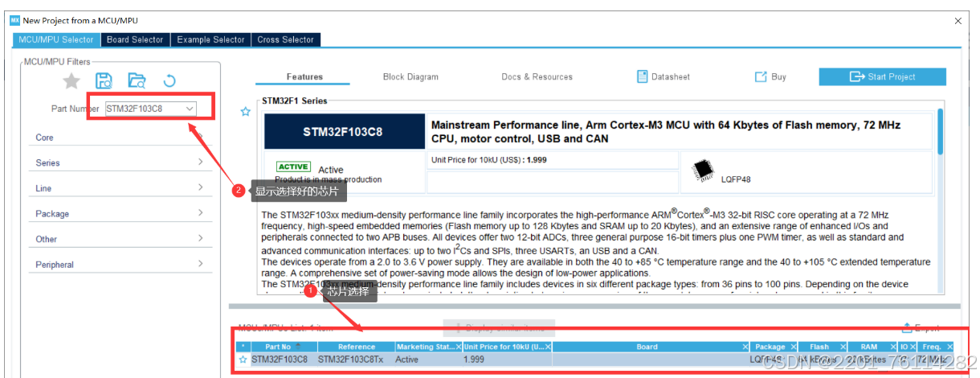
Task: Switch to the Board Selector tab
Action: pyautogui.click(x=135, y=39)
